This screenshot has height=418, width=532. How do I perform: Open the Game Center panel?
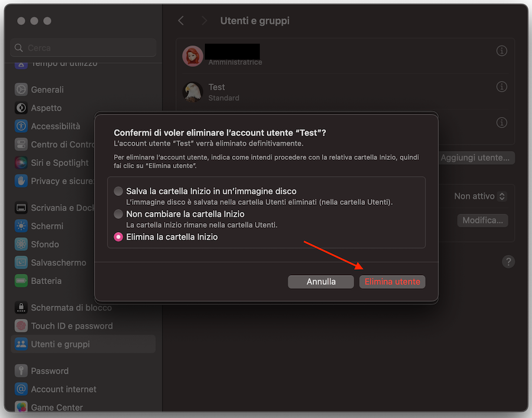click(x=21, y=407)
